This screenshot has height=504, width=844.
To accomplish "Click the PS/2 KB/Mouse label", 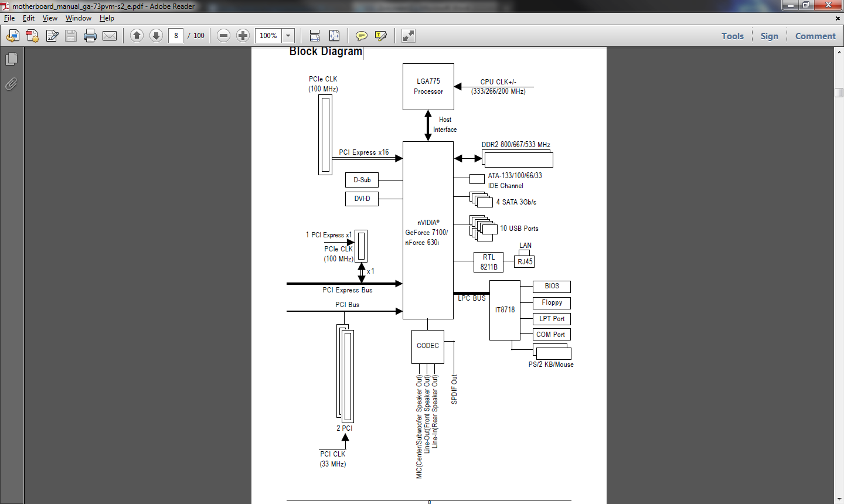I will click(551, 365).
